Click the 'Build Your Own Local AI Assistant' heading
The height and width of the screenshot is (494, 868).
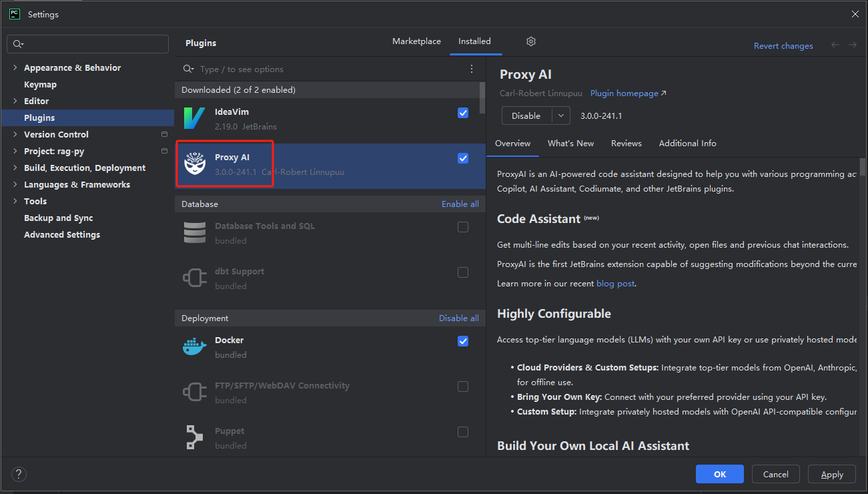click(x=593, y=446)
